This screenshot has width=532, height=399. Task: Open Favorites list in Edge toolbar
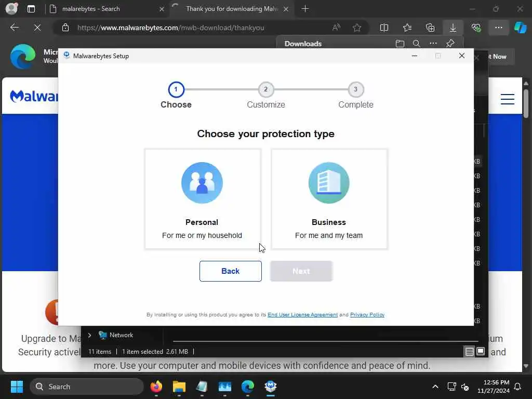coord(407,28)
